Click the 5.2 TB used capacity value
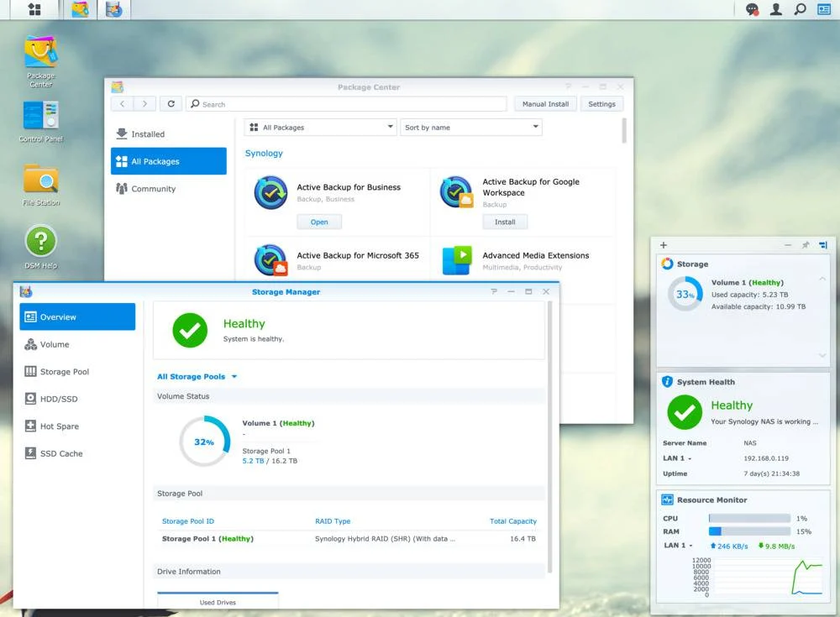This screenshot has height=617, width=840. 253,461
